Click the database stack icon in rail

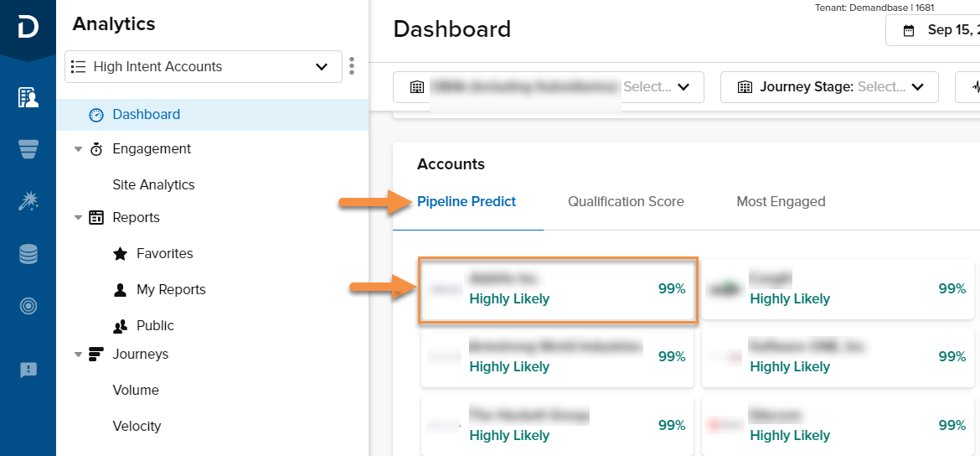coord(28,254)
